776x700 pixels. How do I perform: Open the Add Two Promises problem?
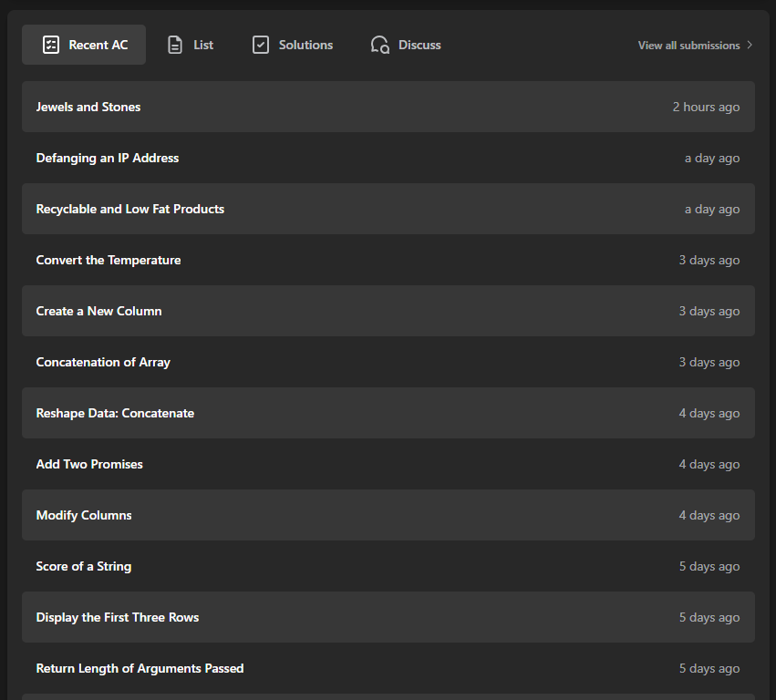pos(89,464)
